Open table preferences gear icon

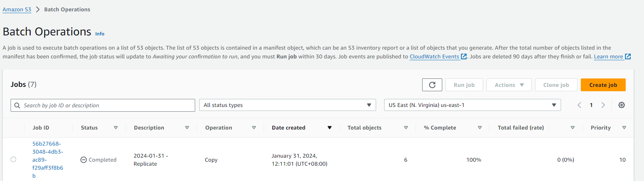pos(621,105)
